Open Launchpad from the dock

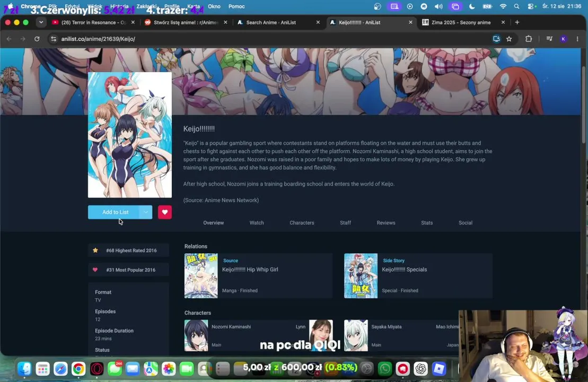tap(42, 369)
